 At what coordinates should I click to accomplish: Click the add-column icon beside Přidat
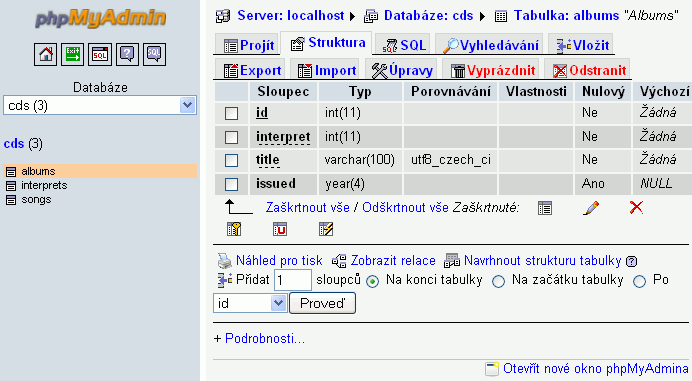coord(225,280)
